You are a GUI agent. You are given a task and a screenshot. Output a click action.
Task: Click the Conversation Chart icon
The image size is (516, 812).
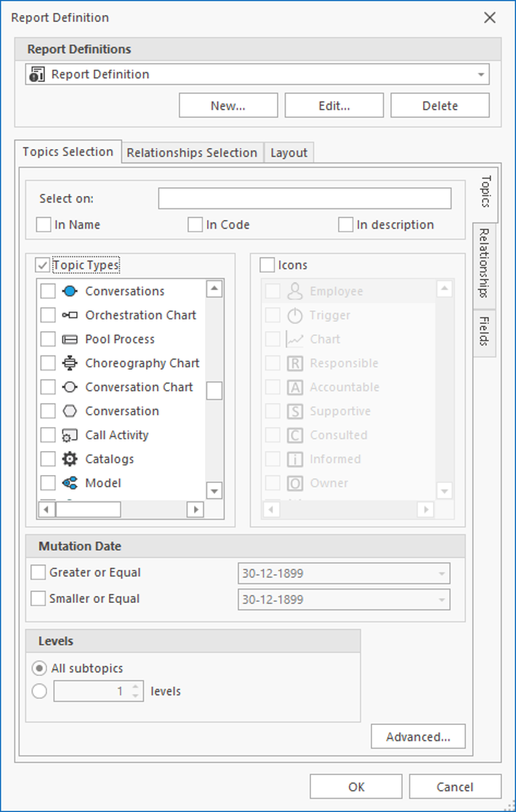tap(70, 387)
